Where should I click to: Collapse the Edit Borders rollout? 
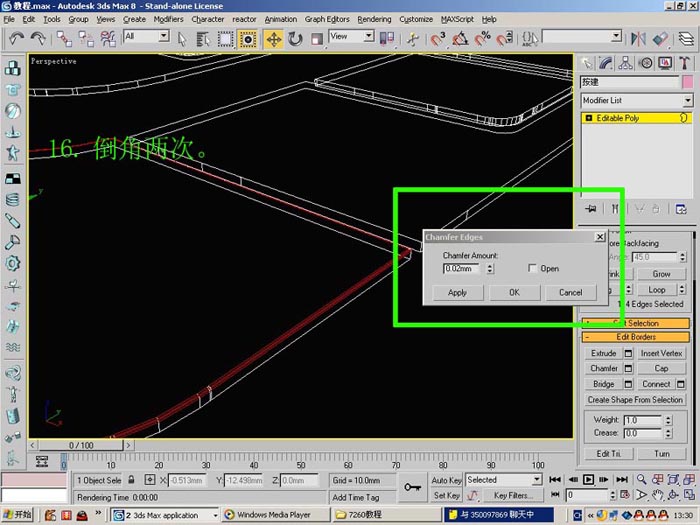[x=636, y=337]
